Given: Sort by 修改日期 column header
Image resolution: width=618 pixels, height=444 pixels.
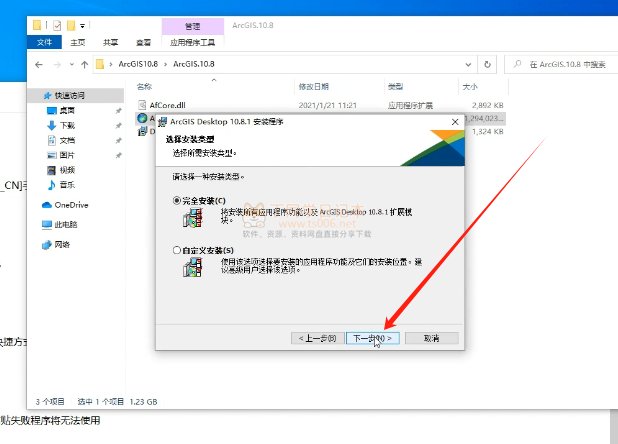Looking at the screenshot, I should coord(314,87).
